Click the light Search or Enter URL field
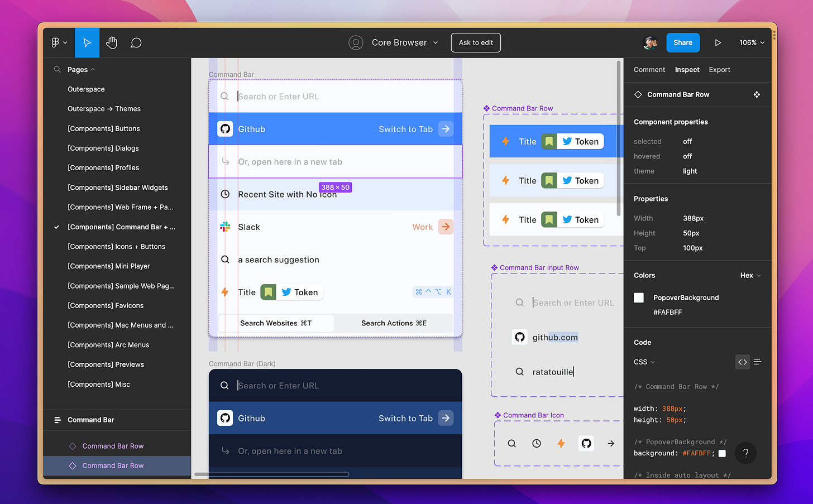 tap(336, 97)
